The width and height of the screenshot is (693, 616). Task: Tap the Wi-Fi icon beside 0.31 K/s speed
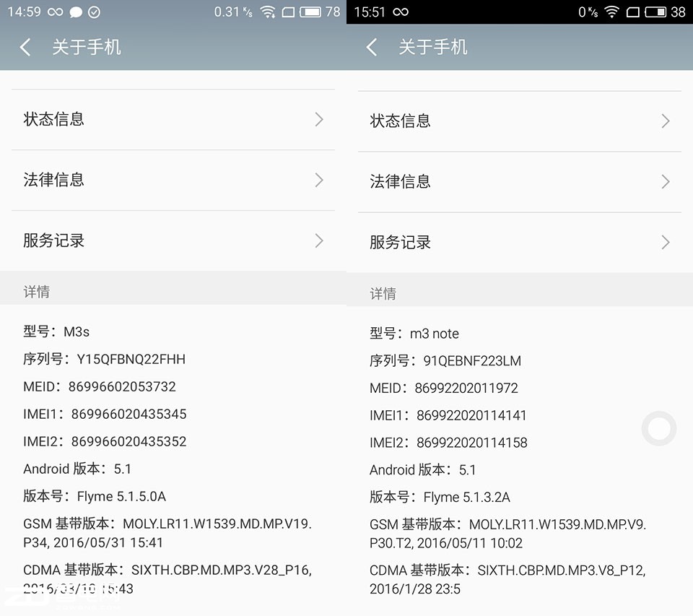[x=267, y=12]
